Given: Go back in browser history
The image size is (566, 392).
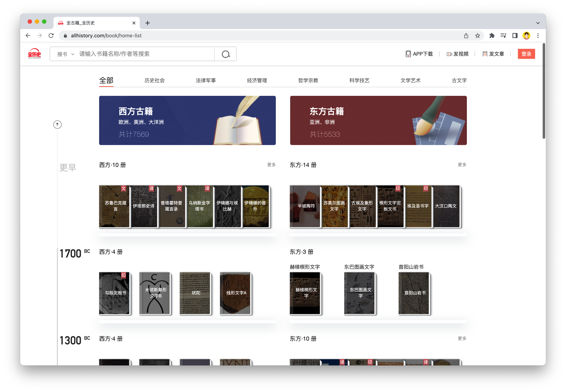Looking at the screenshot, I should [x=28, y=36].
